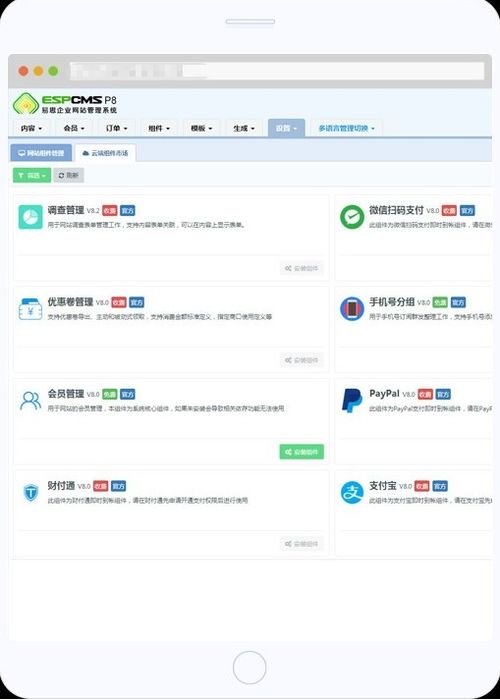Click the 会员管理 users icon

click(x=31, y=401)
